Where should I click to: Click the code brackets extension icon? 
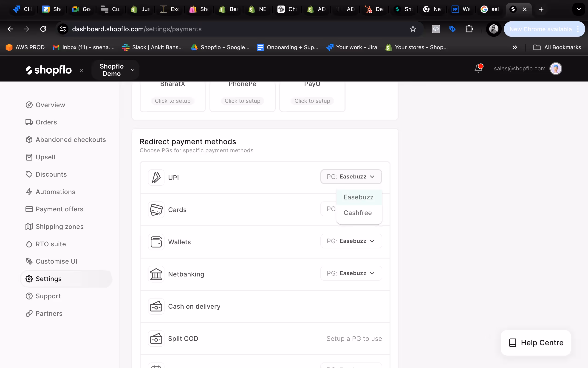coord(436,29)
